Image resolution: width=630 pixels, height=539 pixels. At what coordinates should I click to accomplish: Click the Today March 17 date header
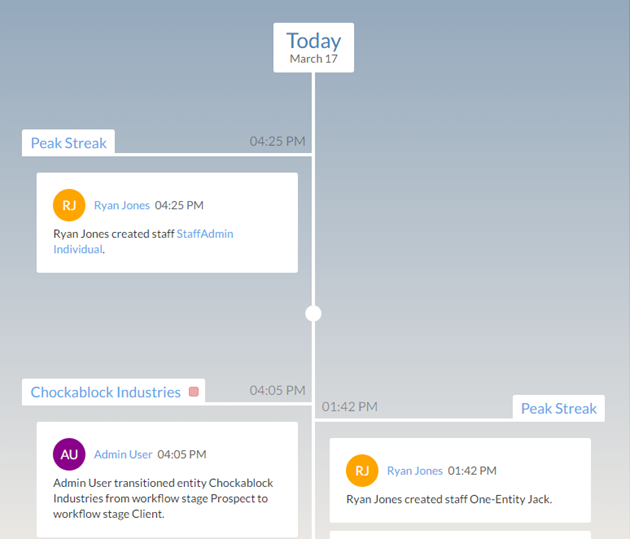(313, 47)
